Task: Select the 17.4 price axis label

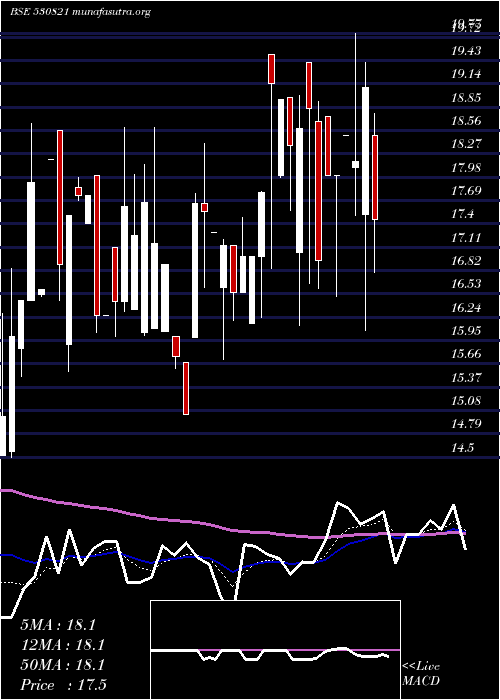Action: click(462, 215)
